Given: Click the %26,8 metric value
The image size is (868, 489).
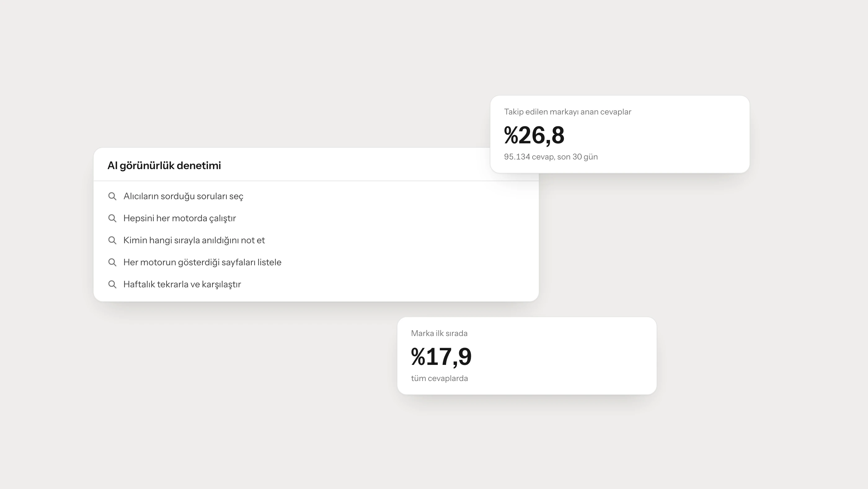Looking at the screenshot, I should pos(534,135).
